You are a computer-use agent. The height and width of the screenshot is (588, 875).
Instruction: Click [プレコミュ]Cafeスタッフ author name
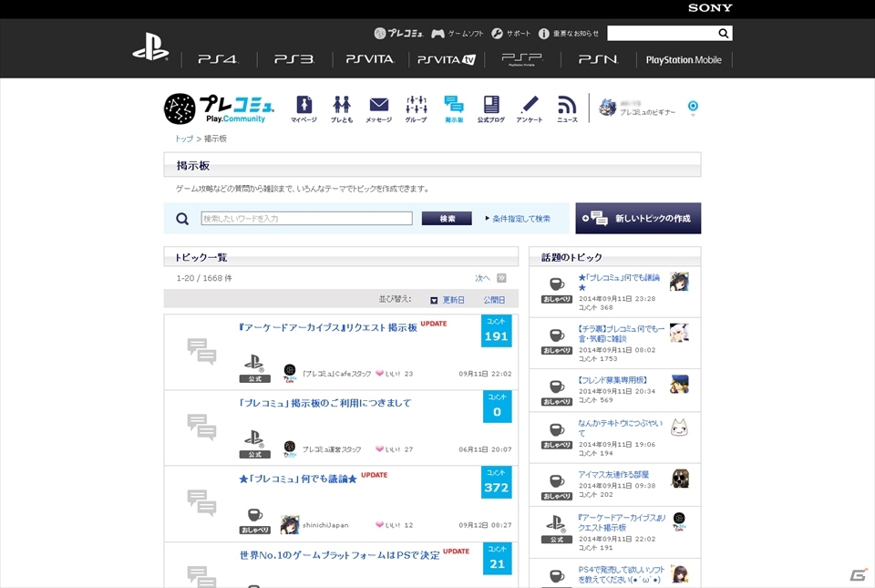click(336, 374)
